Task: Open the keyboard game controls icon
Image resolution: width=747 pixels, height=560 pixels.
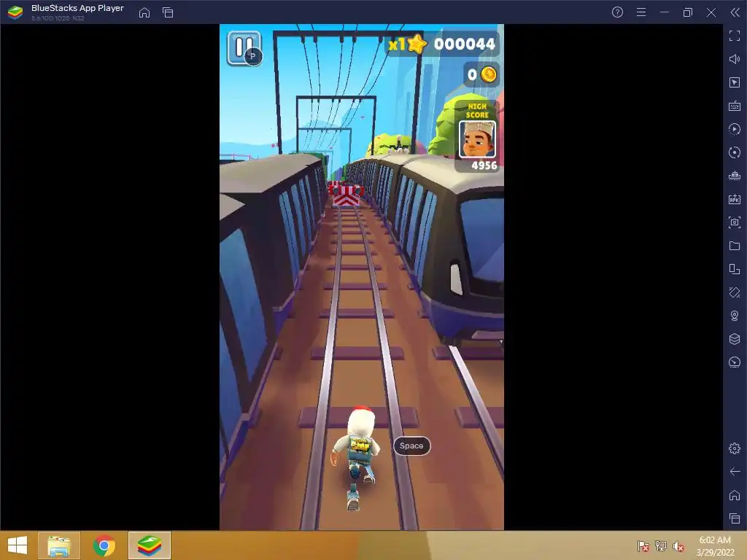Action: click(x=735, y=106)
